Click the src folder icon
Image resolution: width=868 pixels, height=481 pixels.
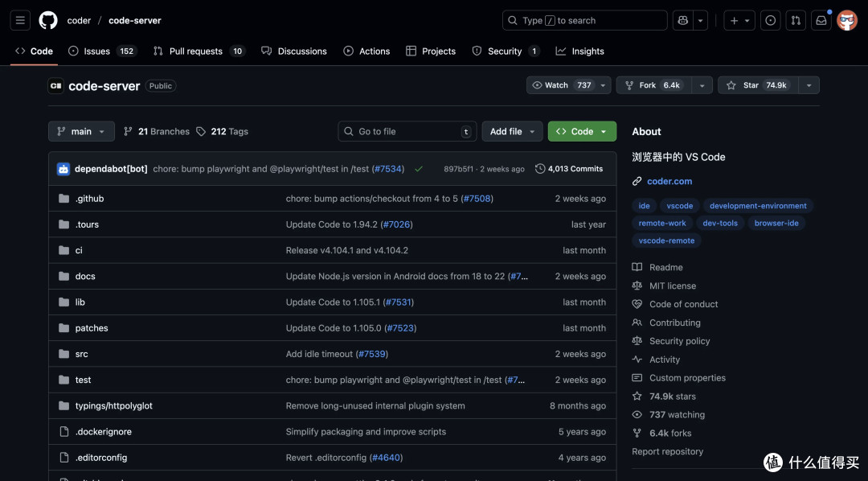tap(64, 354)
